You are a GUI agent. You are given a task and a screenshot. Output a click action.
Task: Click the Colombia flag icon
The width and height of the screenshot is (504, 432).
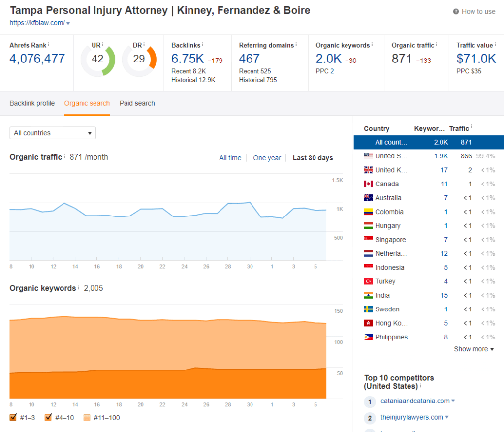pos(368,212)
